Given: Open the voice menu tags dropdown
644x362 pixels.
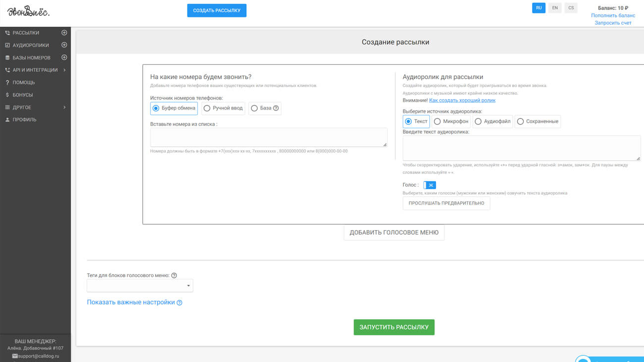Looking at the screenshot, I should (140, 286).
